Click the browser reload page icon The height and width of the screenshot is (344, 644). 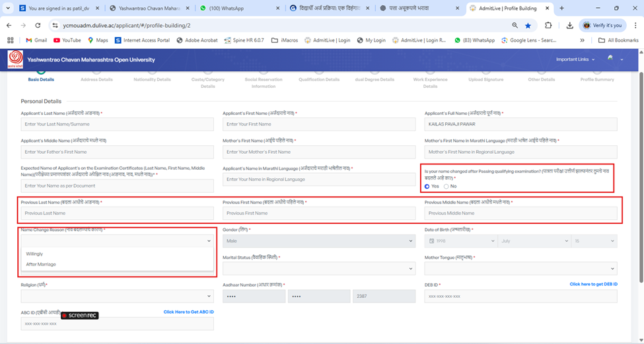coord(38,25)
